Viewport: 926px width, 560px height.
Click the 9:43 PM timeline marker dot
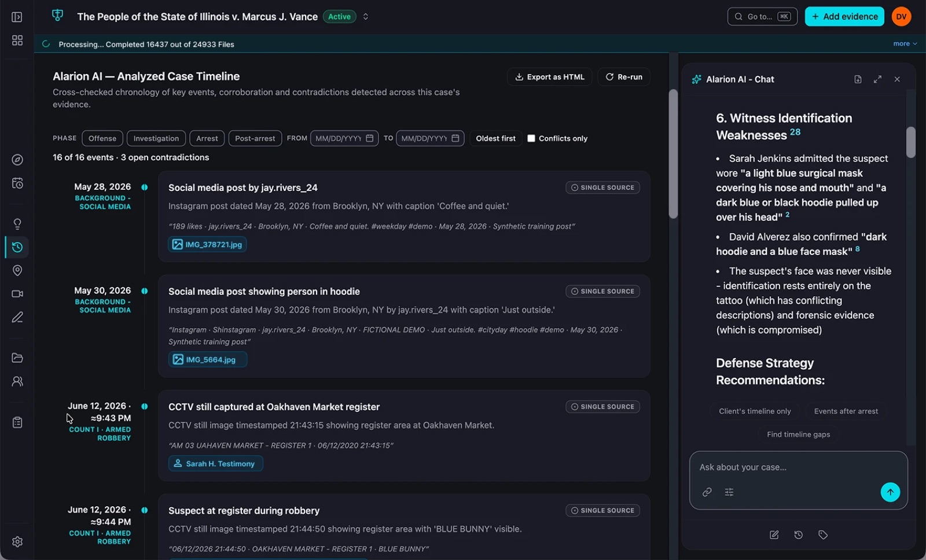click(144, 407)
